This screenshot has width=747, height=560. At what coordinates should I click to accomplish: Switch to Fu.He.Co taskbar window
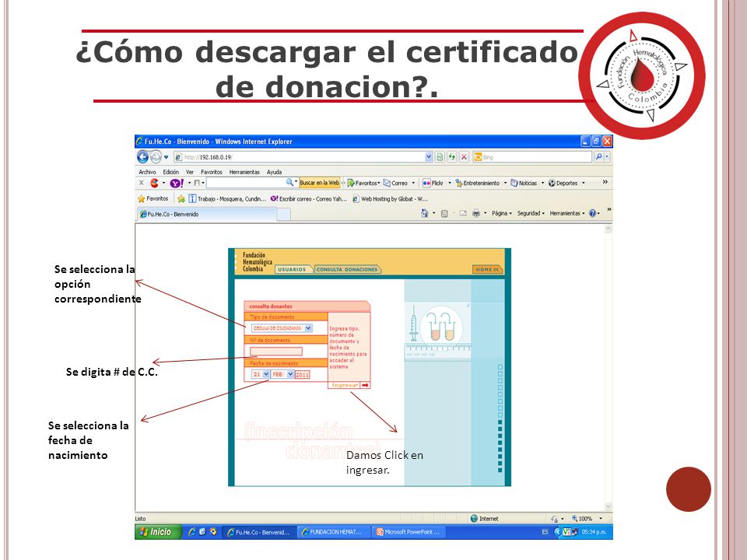coord(258,532)
